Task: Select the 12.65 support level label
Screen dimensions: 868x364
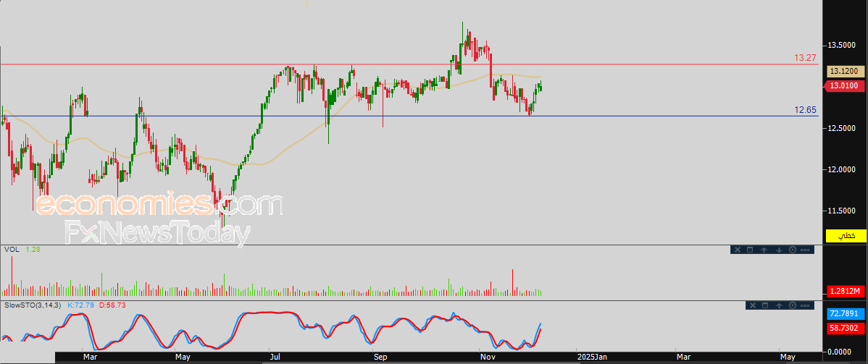Action: pyautogui.click(x=806, y=109)
